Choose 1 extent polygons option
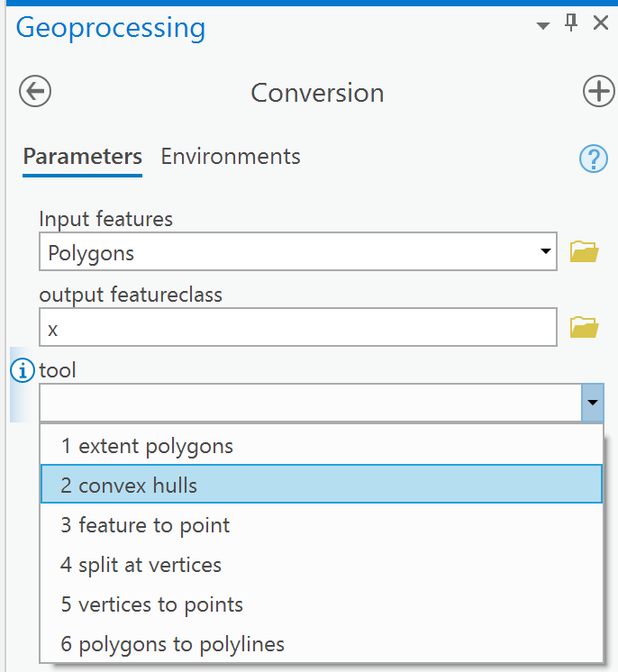618x672 pixels. (x=322, y=446)
